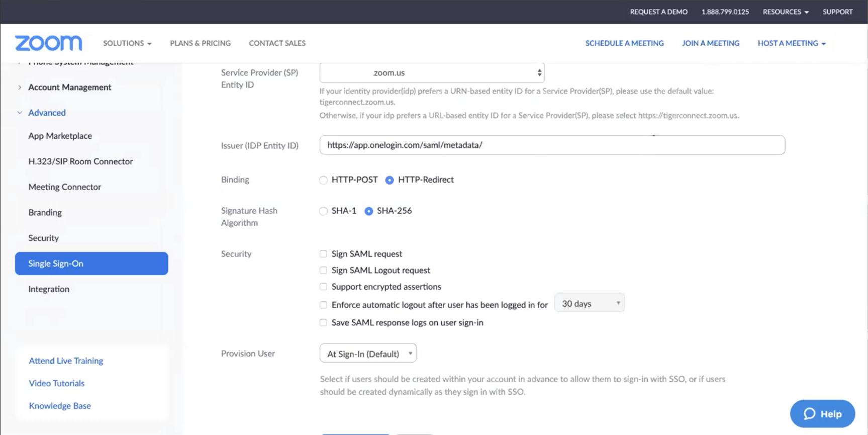This screenshot has height=435, width=868.
Task: Open Integration settings
Action: (x=49, y=289)
